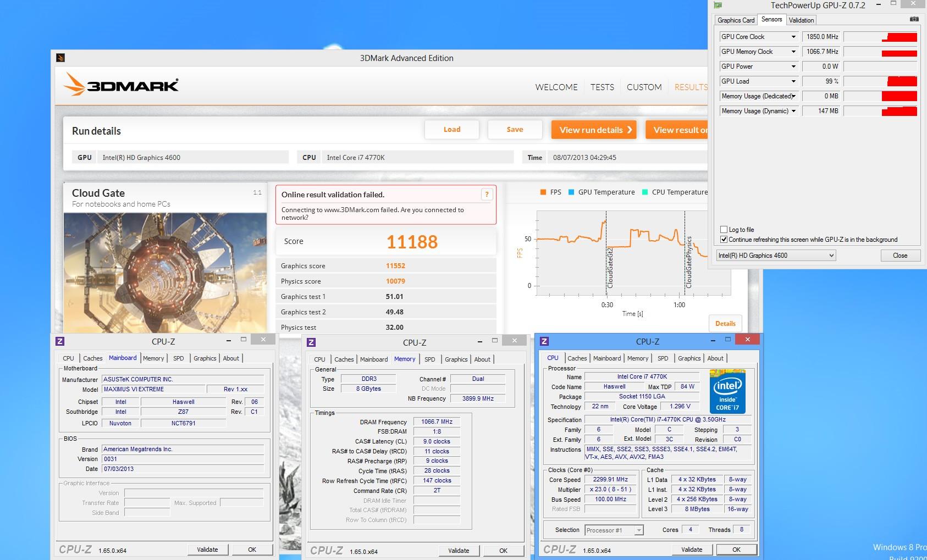Click the 3DMark logo in header
Image resolution: width=927 pixels, height=560 pixels.
tap(121, 85)
